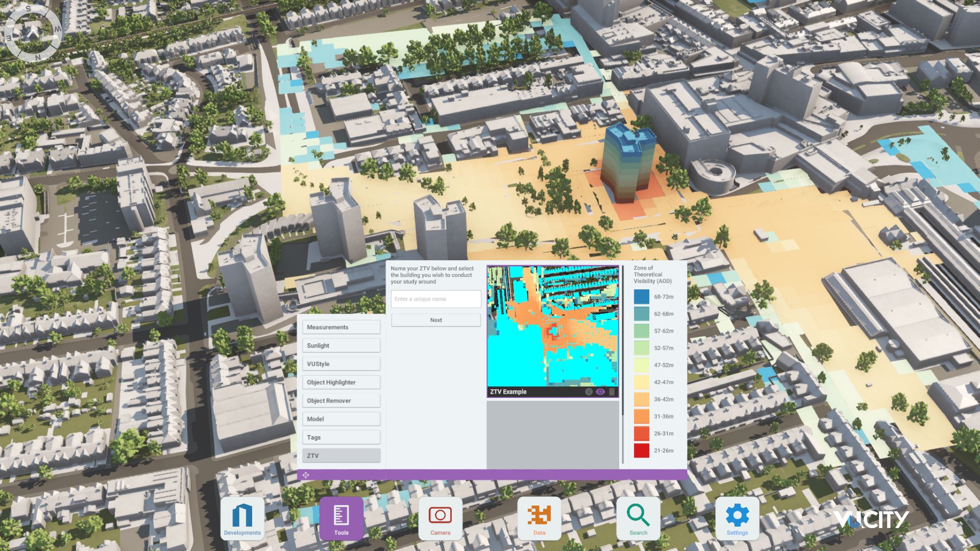Viewport: 980px width, 551px height.
Task: Open the Search tool
Action: (639, 518)
